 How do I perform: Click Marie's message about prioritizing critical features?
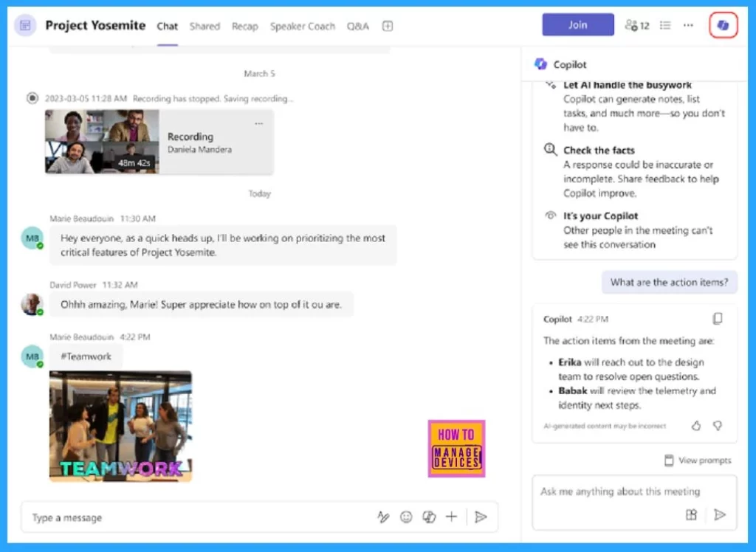[223, 245]
